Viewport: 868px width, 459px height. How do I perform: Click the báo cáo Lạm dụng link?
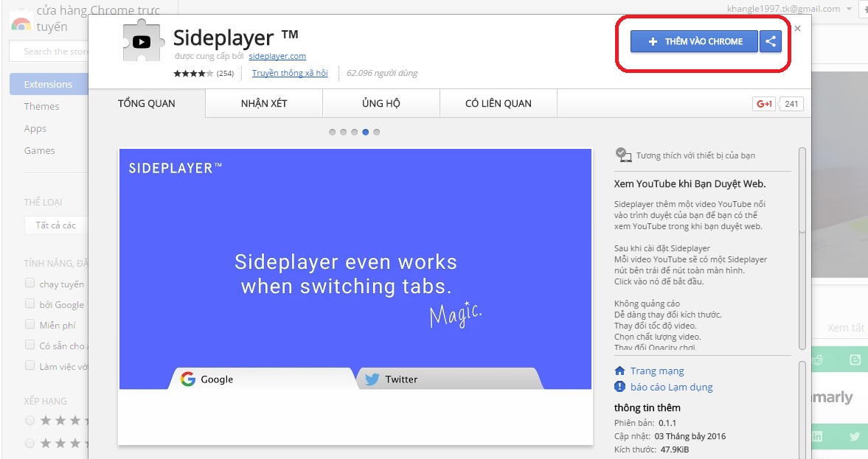coord(672,387)
